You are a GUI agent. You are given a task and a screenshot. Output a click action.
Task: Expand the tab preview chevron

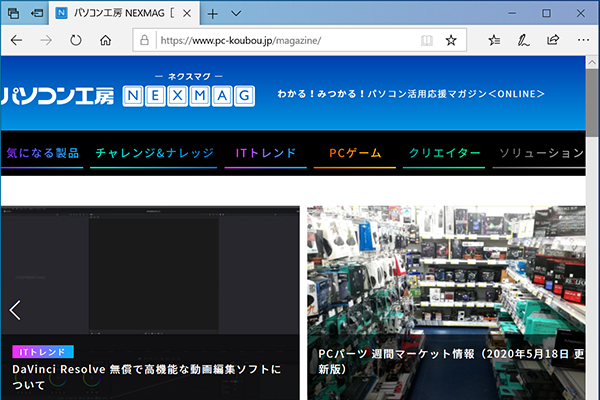coord(236,13)
